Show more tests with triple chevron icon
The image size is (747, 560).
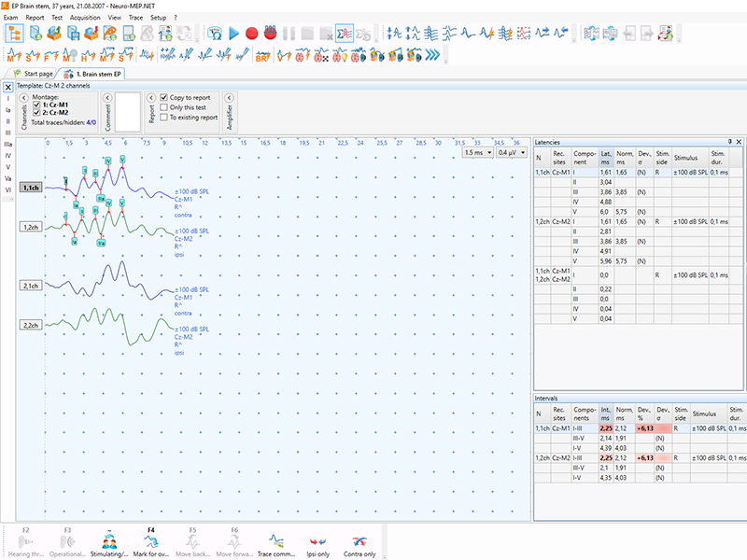(432, 55)
